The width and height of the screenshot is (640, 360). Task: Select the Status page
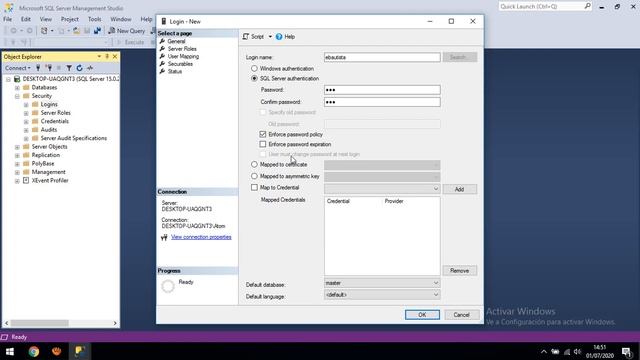175,71
